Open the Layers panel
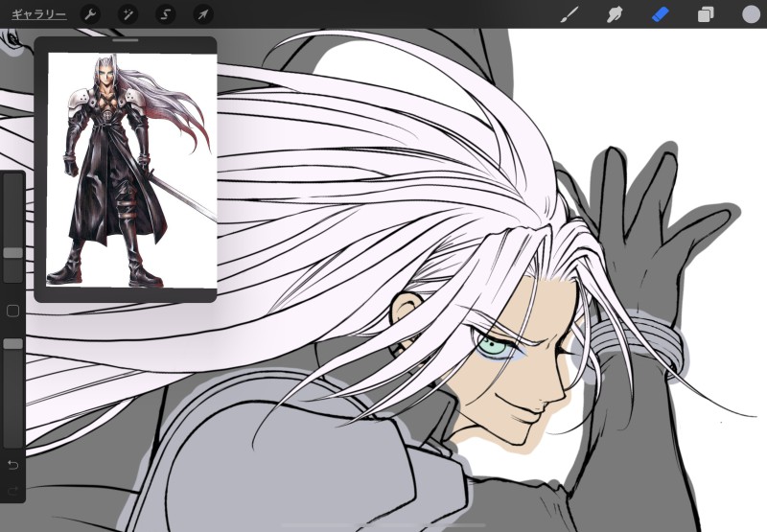 [x=706, y=14]
